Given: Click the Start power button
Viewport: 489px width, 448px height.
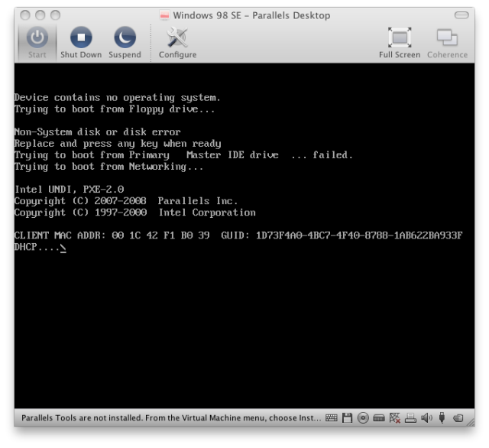Looking at the screenshot, I should coord(37,43).
